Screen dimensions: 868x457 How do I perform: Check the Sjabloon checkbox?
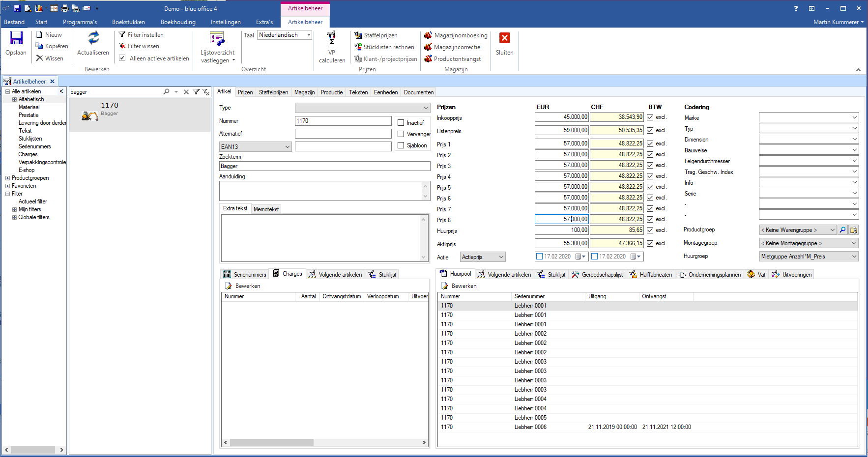tap(401, 145)
